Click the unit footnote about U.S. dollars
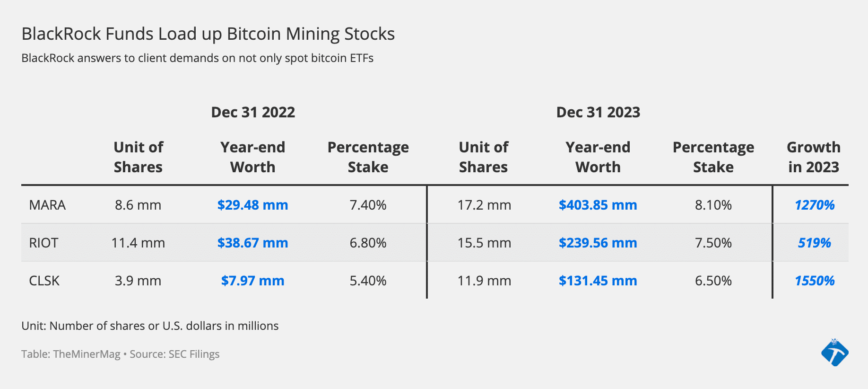868x389 pixels. point(150,326)
